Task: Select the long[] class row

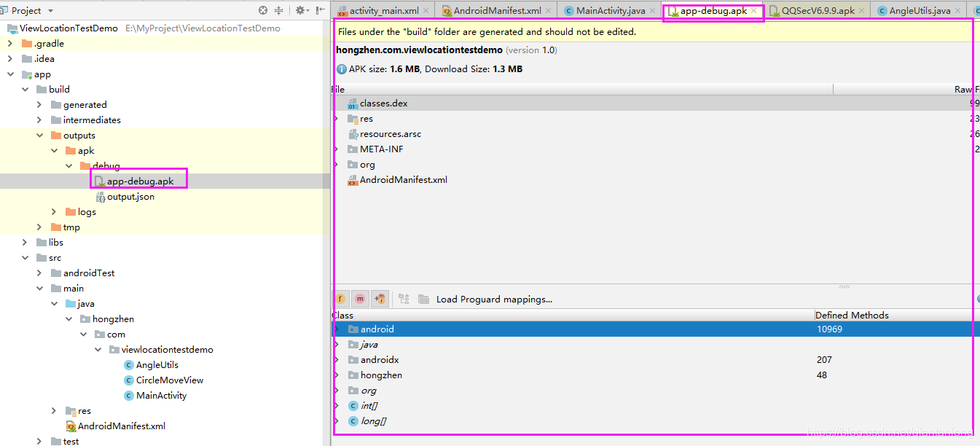Action: [654, 421]
